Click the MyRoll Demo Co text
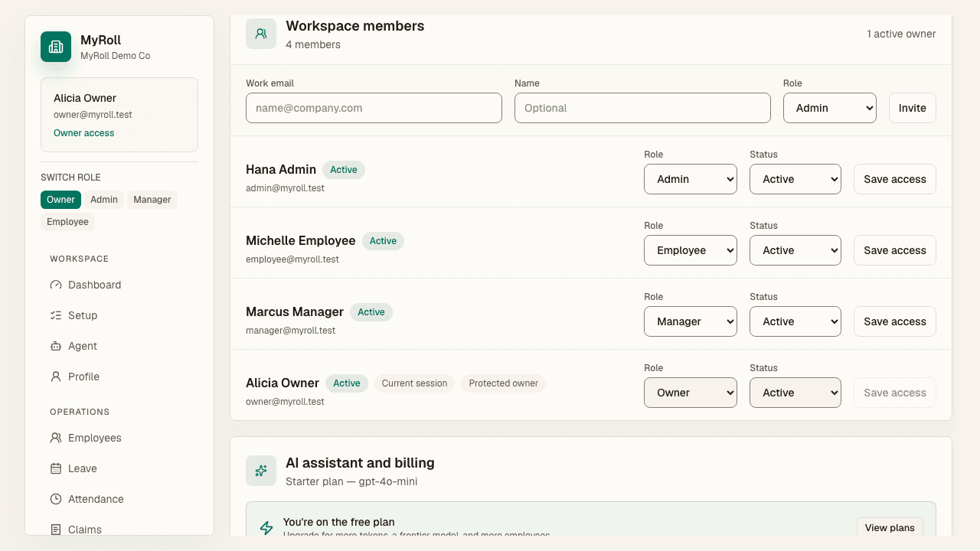Image resolution: width=980 pixels, height=551 pixels. 116,56
